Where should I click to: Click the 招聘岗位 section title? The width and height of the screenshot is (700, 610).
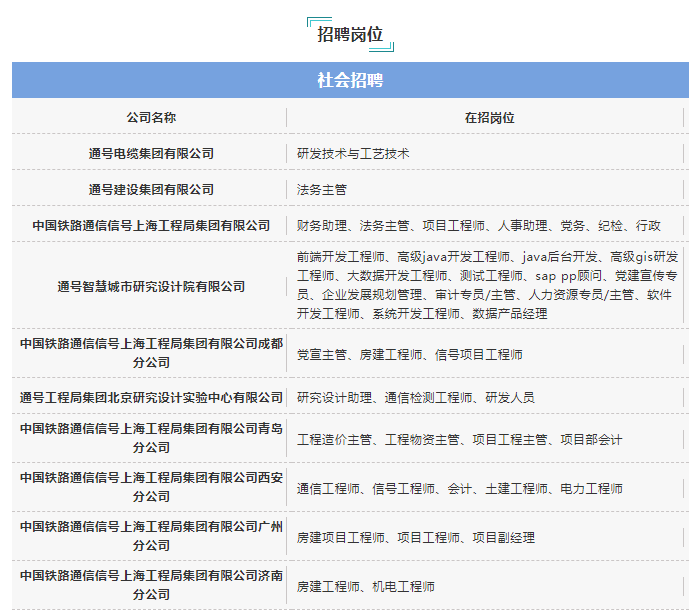click(350, 34)
